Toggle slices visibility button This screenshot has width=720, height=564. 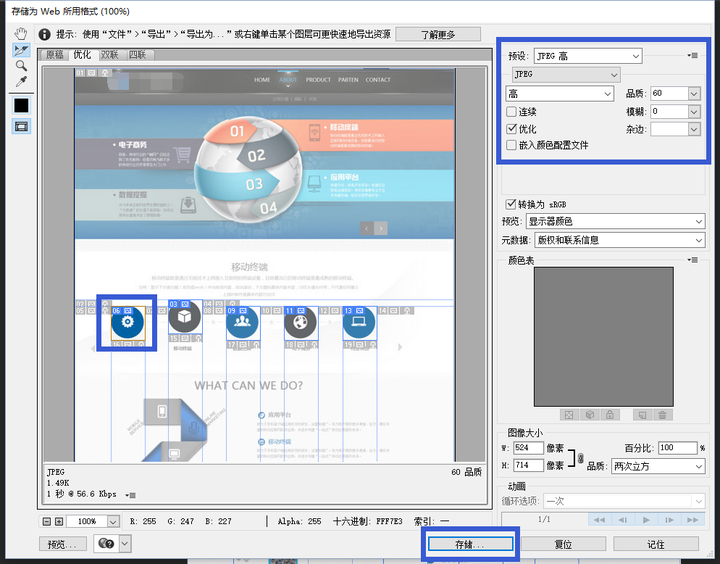pos(21,126)
